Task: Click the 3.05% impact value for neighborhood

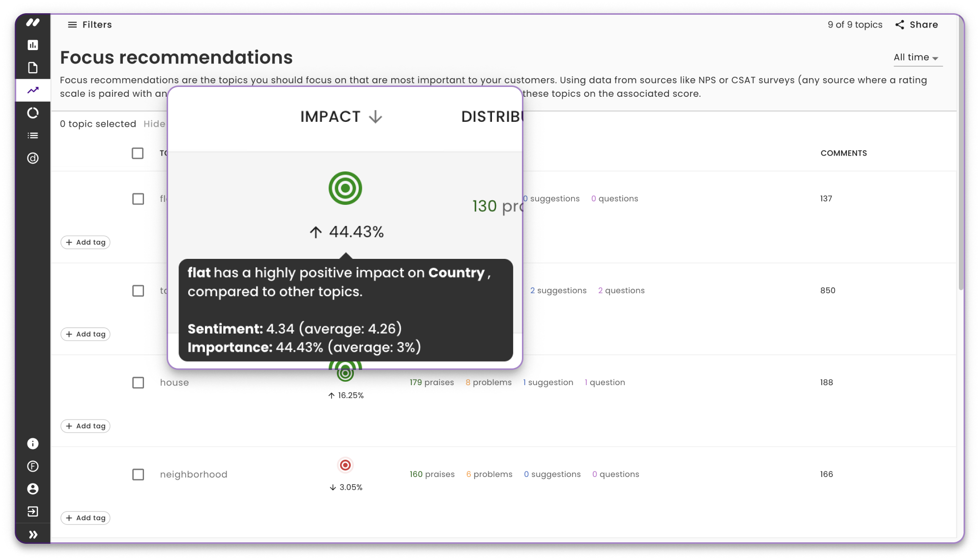Action: (x=346, y=487)
